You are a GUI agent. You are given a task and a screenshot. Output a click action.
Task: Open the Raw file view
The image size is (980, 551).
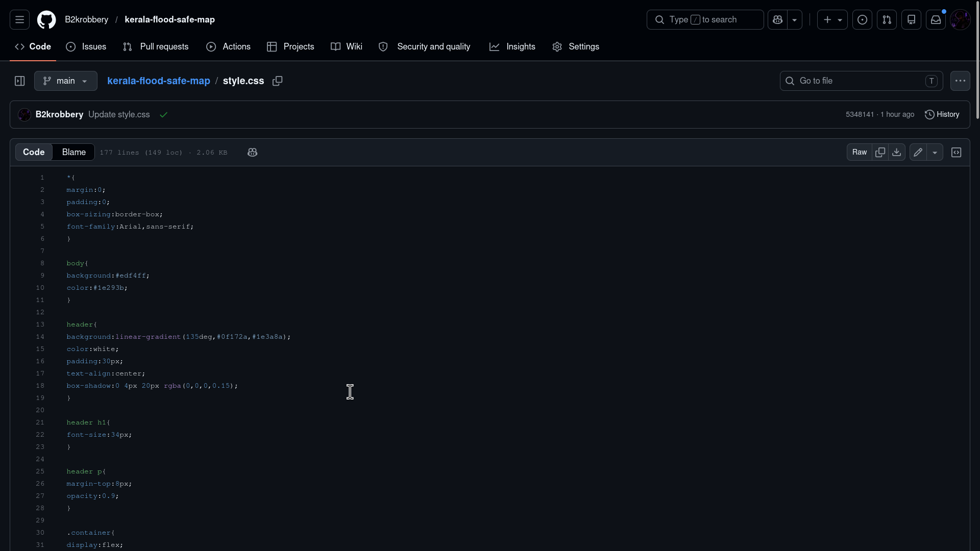(x=859, y=152)
